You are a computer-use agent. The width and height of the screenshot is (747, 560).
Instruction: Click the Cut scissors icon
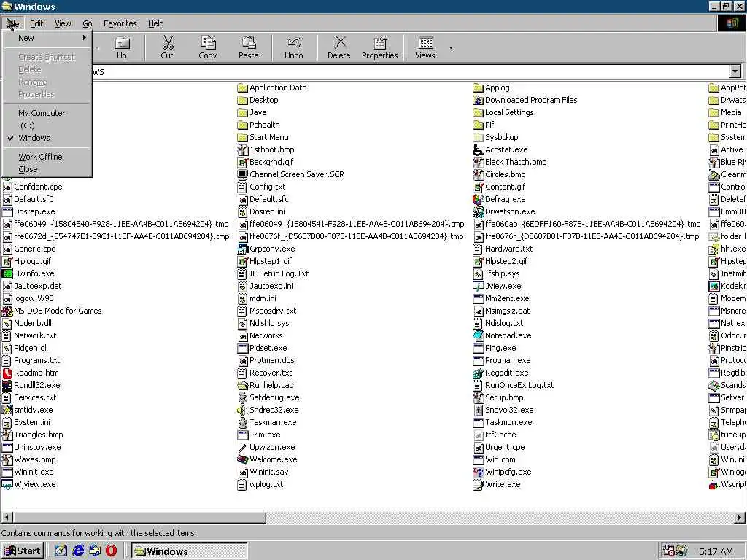pos(167,47)
